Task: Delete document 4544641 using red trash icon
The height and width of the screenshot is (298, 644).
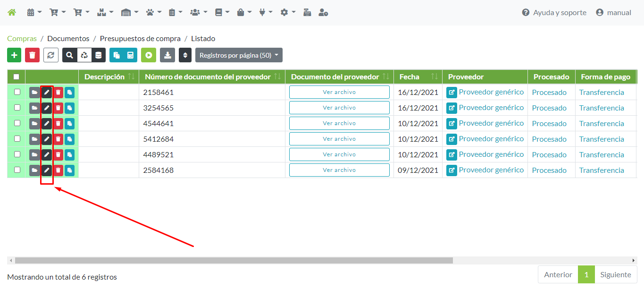Action: 58,124
